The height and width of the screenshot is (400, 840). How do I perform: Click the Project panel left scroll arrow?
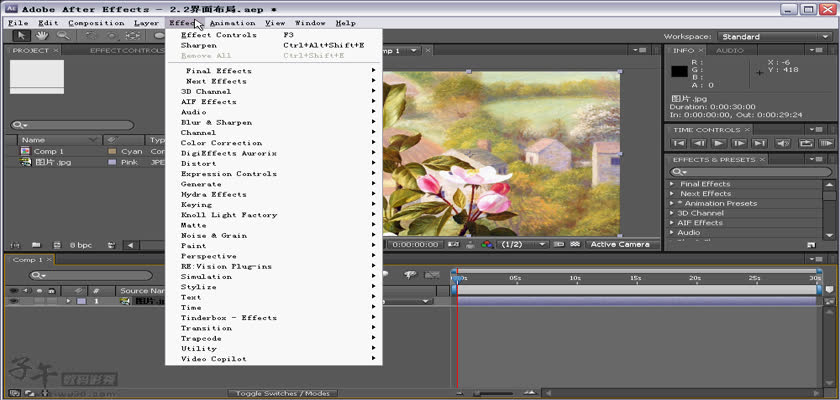(x=131, y=245)
